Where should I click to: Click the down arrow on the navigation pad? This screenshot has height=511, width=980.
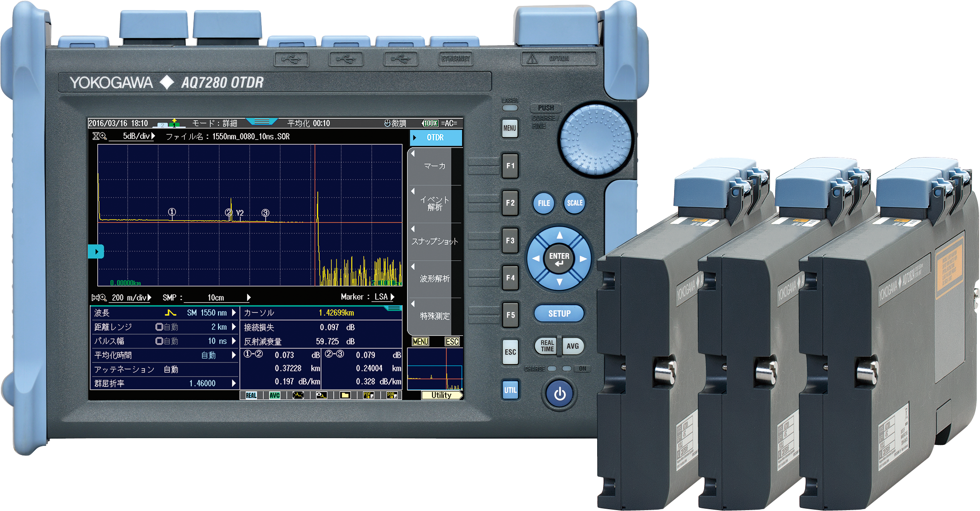click(559, 282)
